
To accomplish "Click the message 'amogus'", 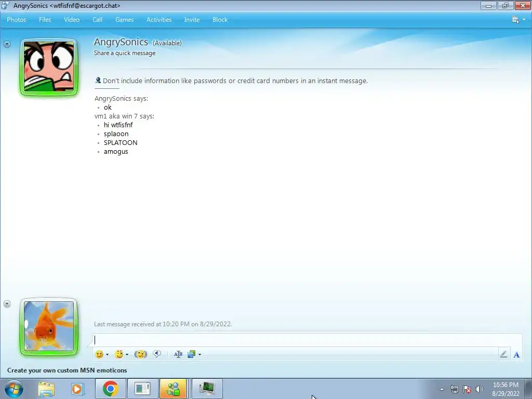I will tap(116, 152).
